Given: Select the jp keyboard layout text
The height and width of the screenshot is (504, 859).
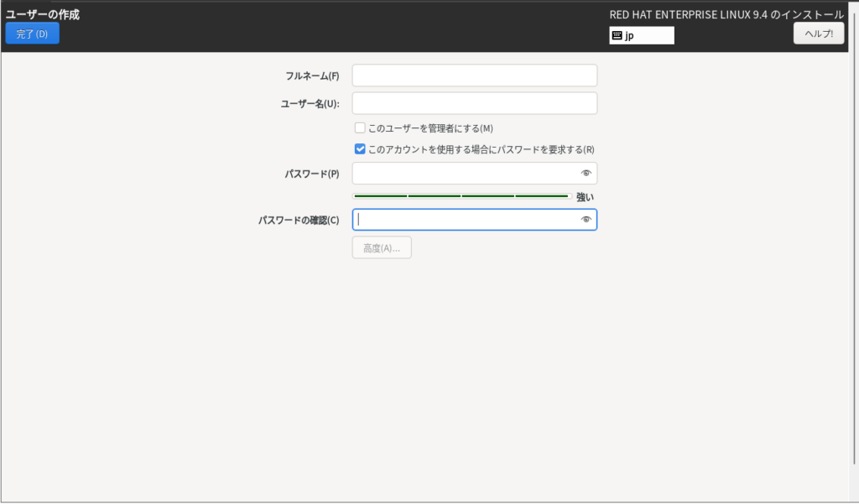Looking at the screenshot, I should [x=629, y=36].
